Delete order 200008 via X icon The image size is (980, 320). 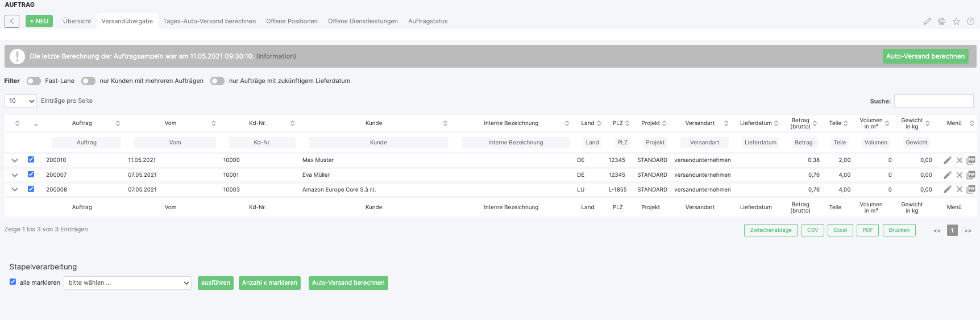(960, 189)
